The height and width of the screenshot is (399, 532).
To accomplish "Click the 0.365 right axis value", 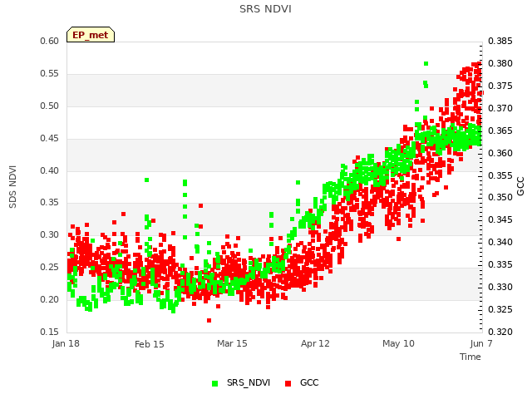I will click(x=500, y=131).
